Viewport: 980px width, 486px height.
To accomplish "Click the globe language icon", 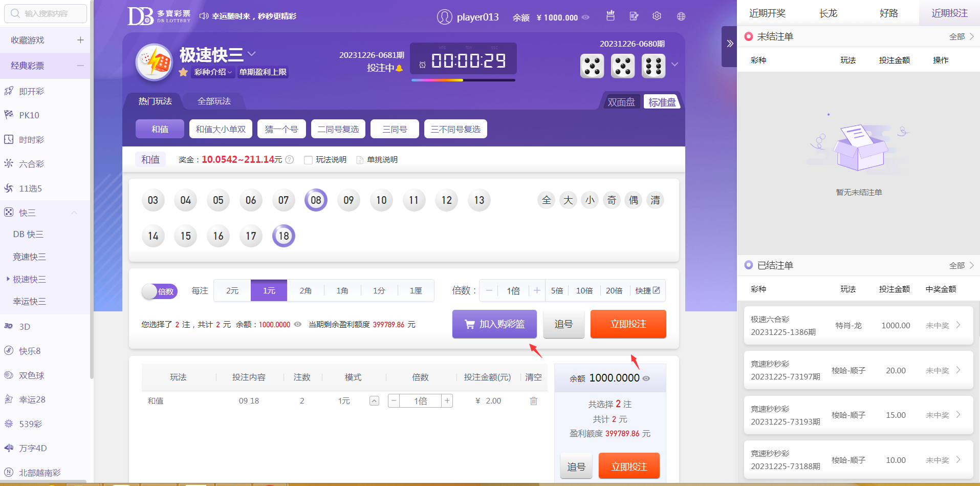I will (x=681, y=16).
